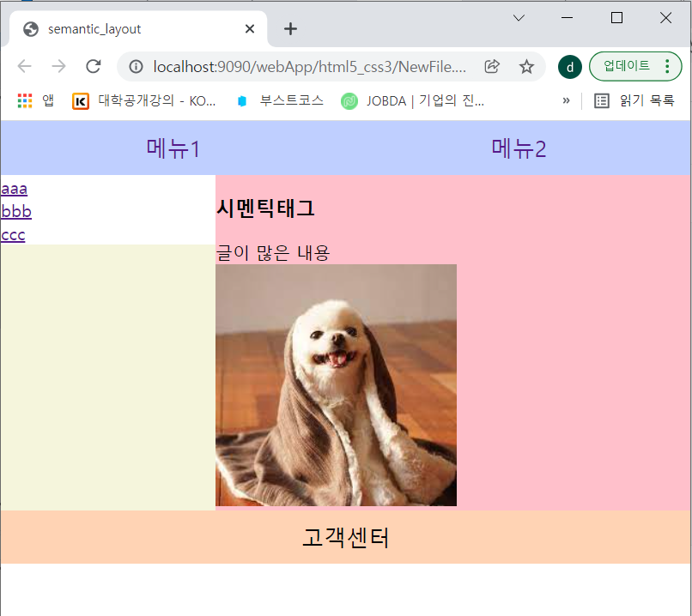This screenshot has width=692, height=616.
Task: Minimize the browser window
Action: pyautogui.click(x=568, y=18)
